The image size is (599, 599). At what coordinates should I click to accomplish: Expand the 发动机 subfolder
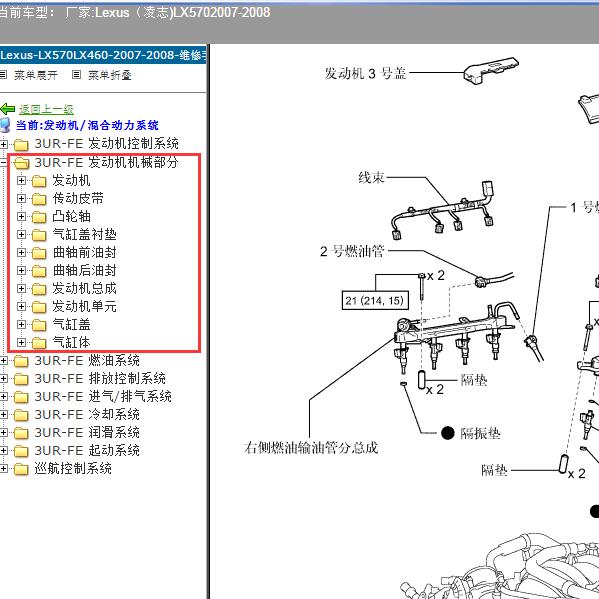[x=21, y=181]
